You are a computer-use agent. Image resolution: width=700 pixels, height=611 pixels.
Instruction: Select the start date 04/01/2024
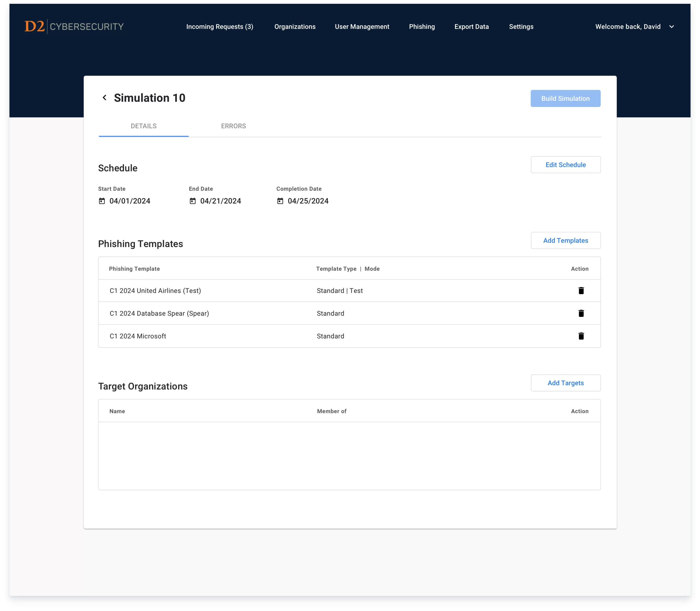pyautogui.click(x=130, y=201)
